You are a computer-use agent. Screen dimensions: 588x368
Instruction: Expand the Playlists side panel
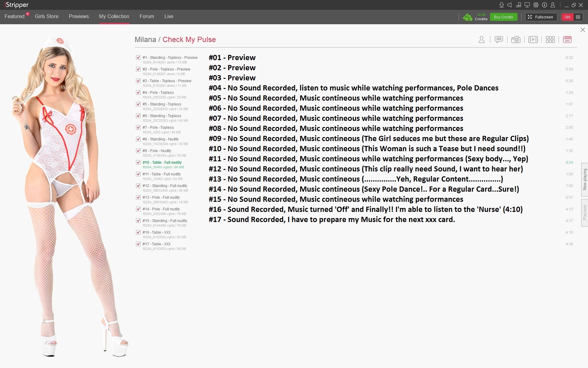pyautogui.click(x=585, y=213)
